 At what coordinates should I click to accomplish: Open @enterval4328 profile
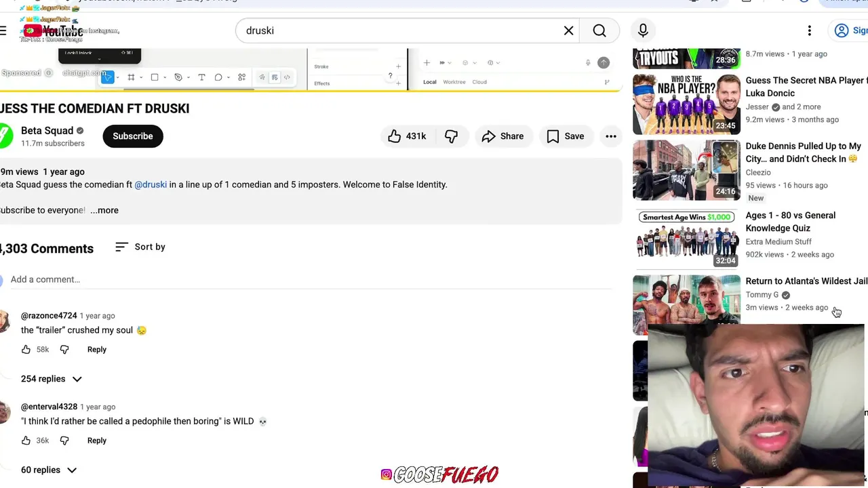(49, 407)
